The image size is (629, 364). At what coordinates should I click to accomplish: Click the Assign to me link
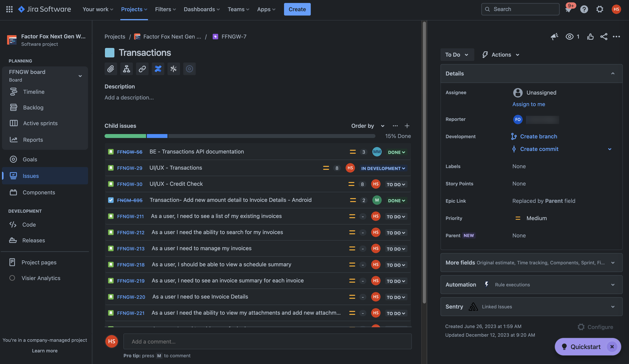coord(529,104)
